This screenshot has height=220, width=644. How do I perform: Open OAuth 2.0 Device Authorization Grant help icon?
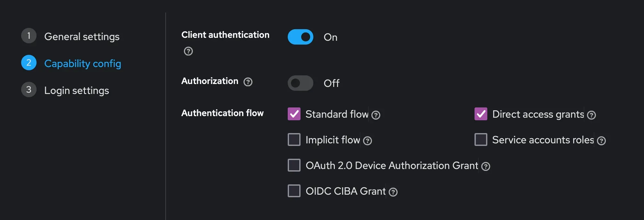point(486,166)
